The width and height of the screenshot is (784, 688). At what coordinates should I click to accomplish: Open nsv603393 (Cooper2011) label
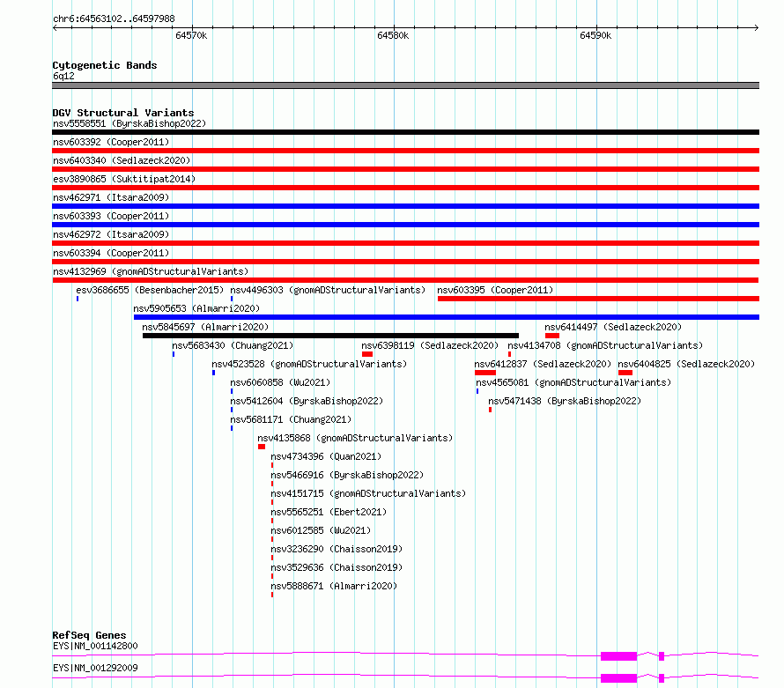[111, 216]
